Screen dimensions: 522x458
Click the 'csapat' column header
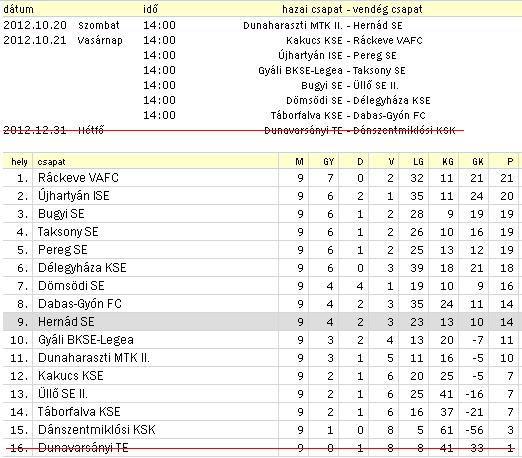point(51,162)
